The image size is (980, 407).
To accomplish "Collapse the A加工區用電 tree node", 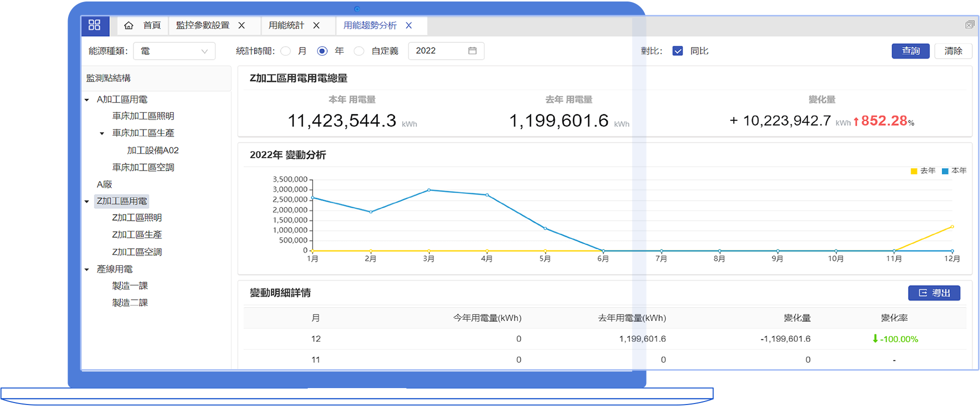I will coord(87,100).
